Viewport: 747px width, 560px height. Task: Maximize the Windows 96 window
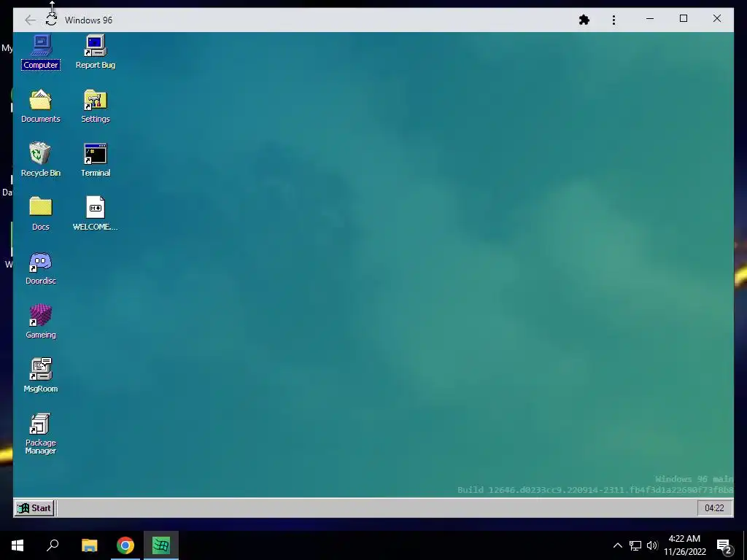click(x=683, y=19)
